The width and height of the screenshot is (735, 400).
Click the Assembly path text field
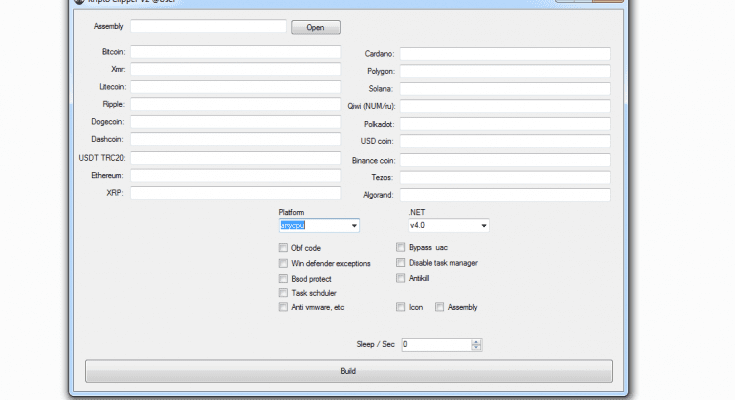[x=208, y=27]
